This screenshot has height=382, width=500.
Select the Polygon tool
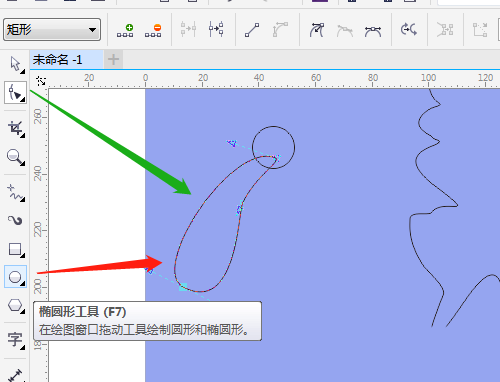[15, 305]
